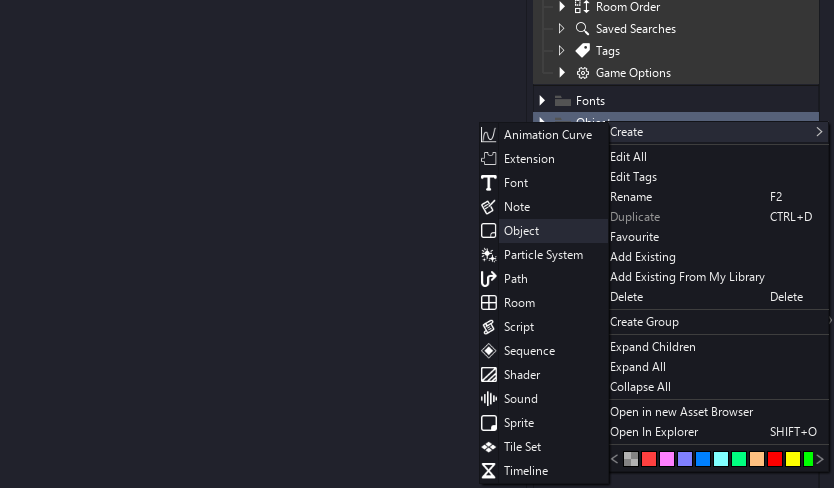Expand the Saved Searches tree node
The height and width of the screenshot is (488, 834).
(x=561, y=29)
